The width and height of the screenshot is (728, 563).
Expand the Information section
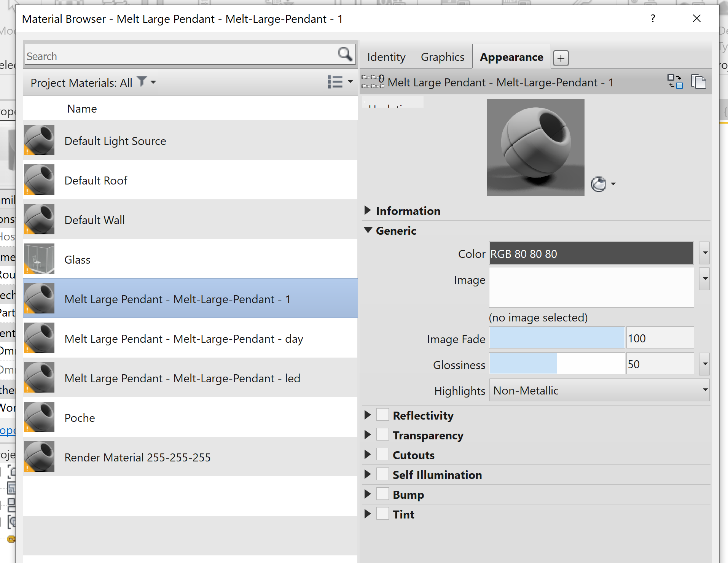368,210
